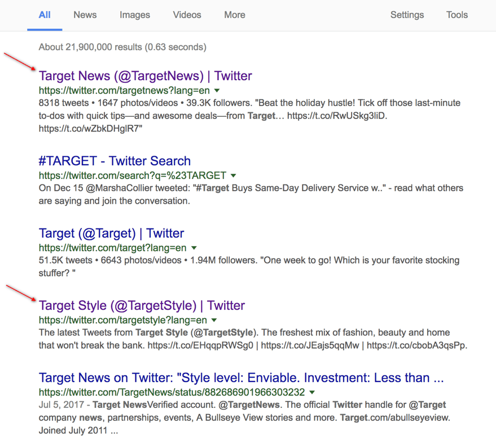Click the green twitter.com/search?q=%23TARGET URL
This screenshot has width=496, height=448.
(133, 175)
